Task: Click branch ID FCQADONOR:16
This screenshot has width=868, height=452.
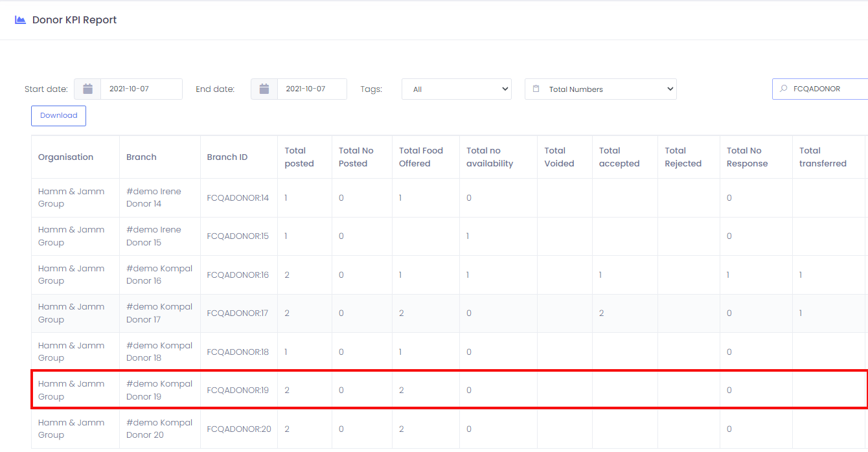Action: tap(237, 275)
